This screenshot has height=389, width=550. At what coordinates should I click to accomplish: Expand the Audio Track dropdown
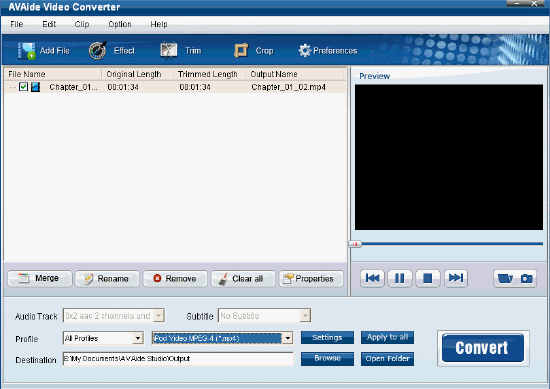(159, 316)
